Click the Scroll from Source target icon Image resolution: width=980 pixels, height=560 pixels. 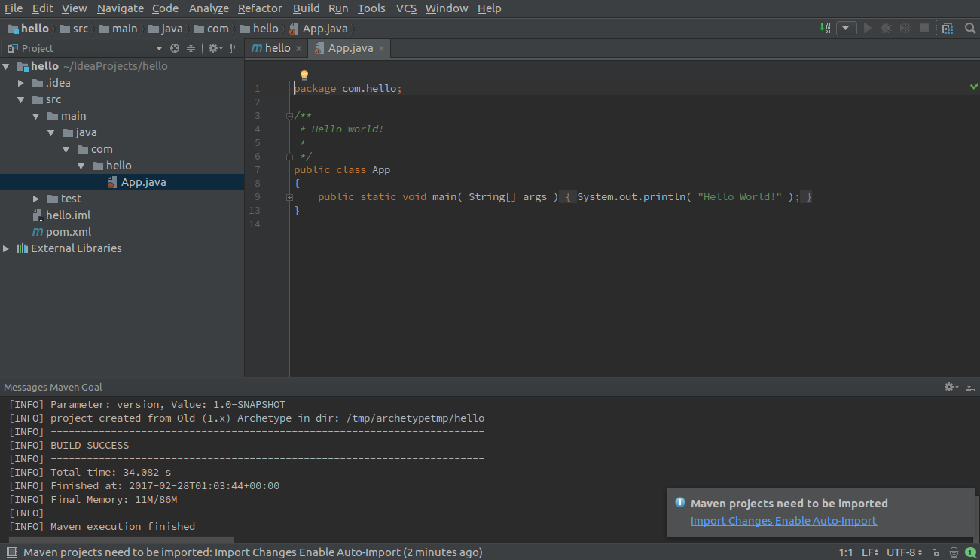coord(175,48)
